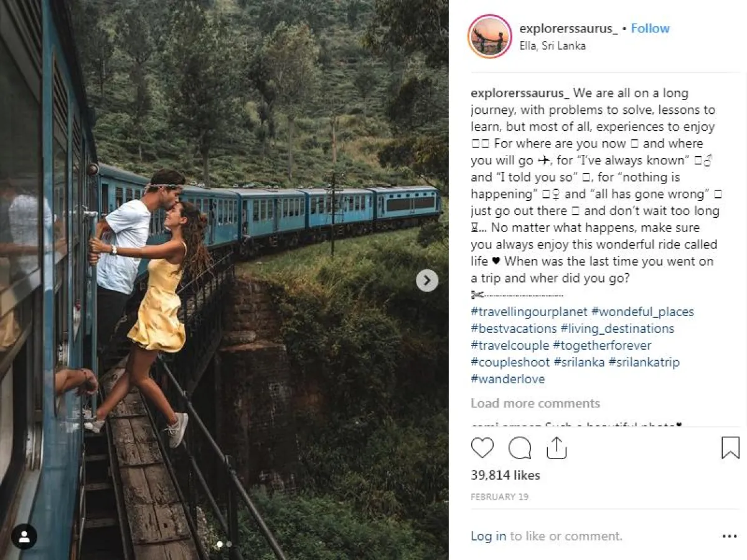
Task: Show tagged people using the person icon
Action: [24, 536]
